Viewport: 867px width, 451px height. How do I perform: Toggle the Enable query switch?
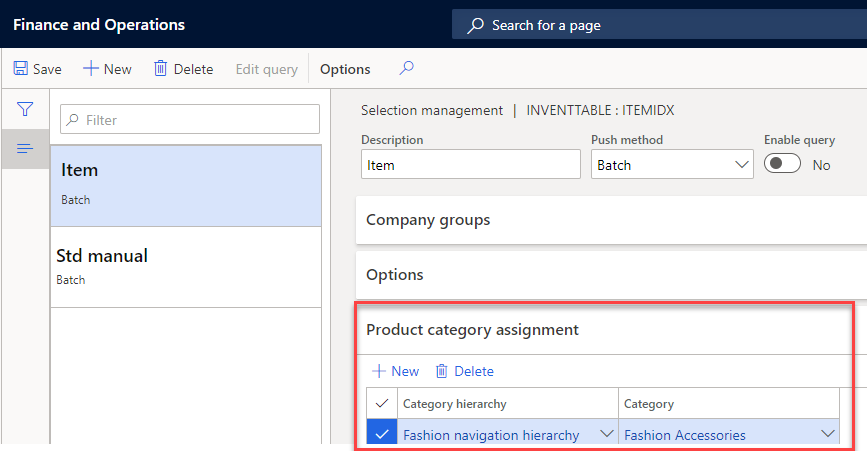[782, 164]
